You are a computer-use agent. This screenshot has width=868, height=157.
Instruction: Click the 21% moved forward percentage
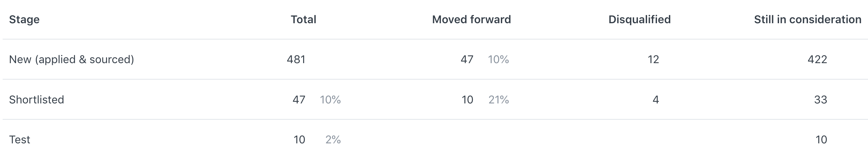[499, 99]
